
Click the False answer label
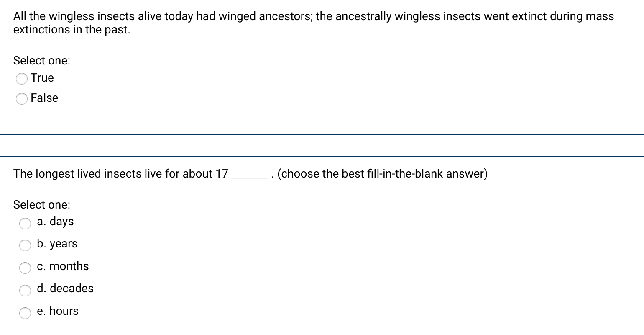pyautogui.click(x=44, y=98)
